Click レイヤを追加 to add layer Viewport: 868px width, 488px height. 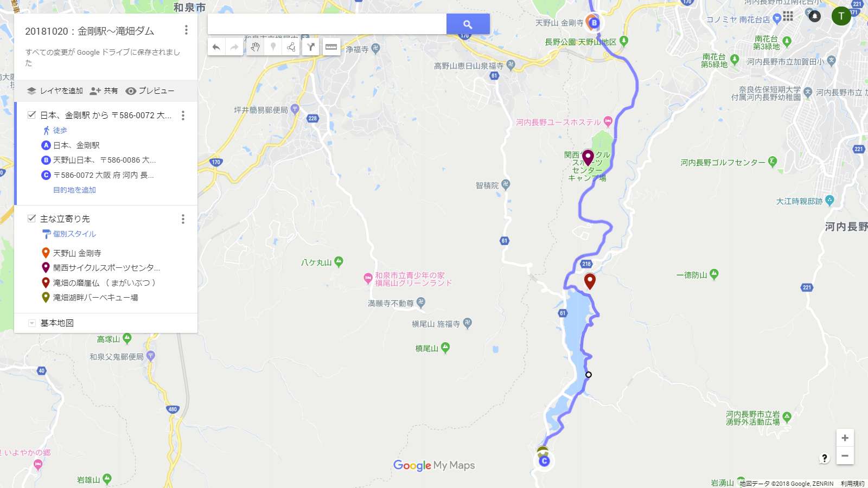(55, 91)
